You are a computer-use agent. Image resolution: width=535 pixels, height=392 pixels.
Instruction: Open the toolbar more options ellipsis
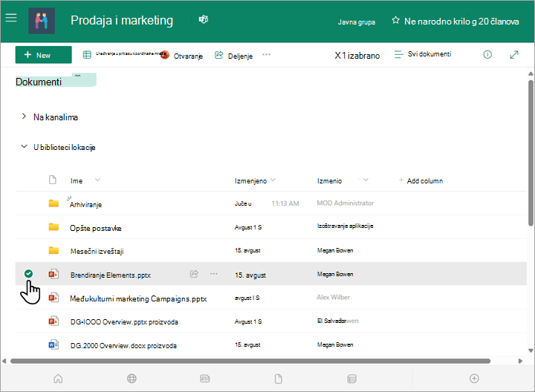pyautogui.click(x=267, y=54)
